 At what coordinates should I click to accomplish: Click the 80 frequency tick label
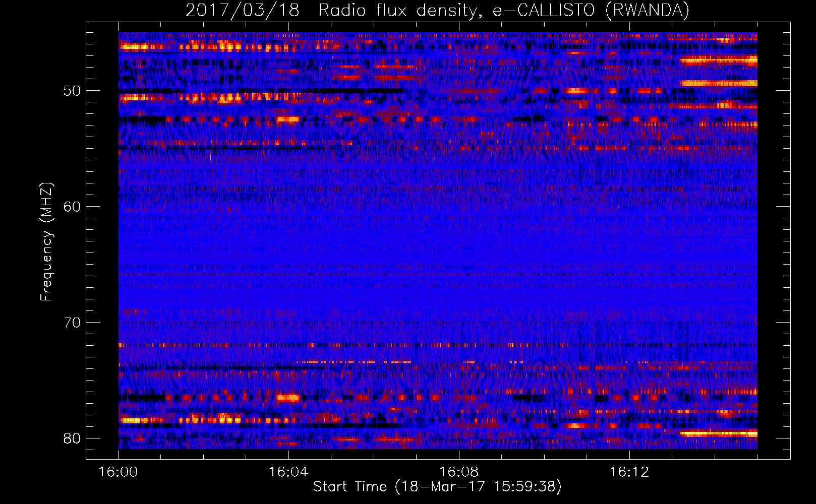click(x=72, y=438)
